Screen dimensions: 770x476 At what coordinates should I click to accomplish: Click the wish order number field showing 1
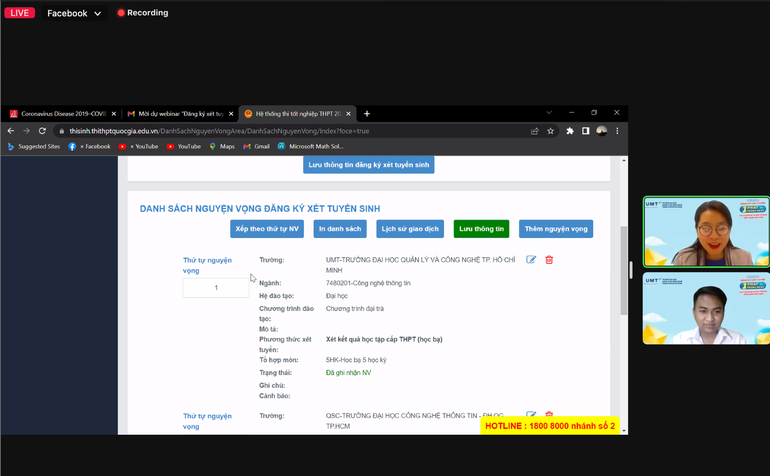click(x=216, y=288)
